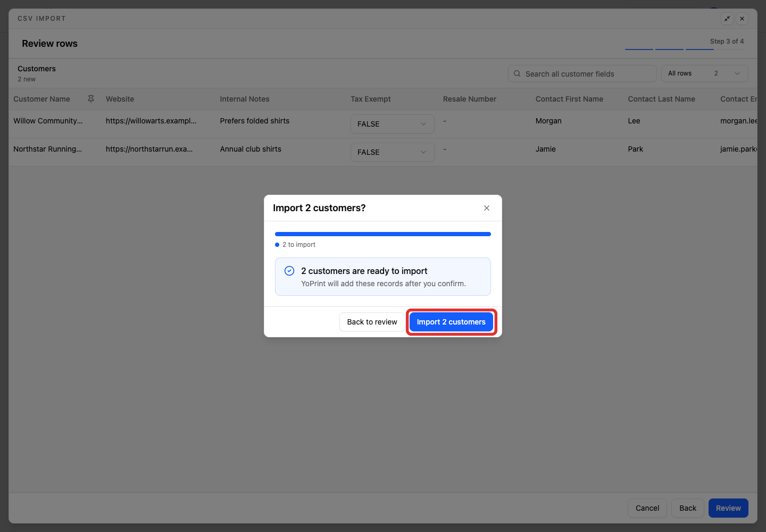Image resolution: width=766 pixels, height=532 pixels.
Task: Click the Cancel button in footer
Action: pos(647,508)
